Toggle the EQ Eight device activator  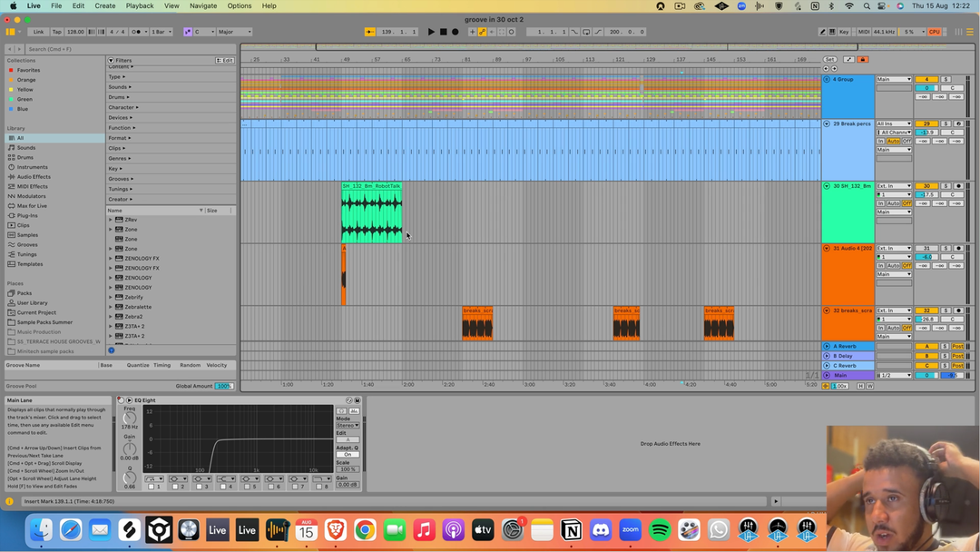[121, 400]
